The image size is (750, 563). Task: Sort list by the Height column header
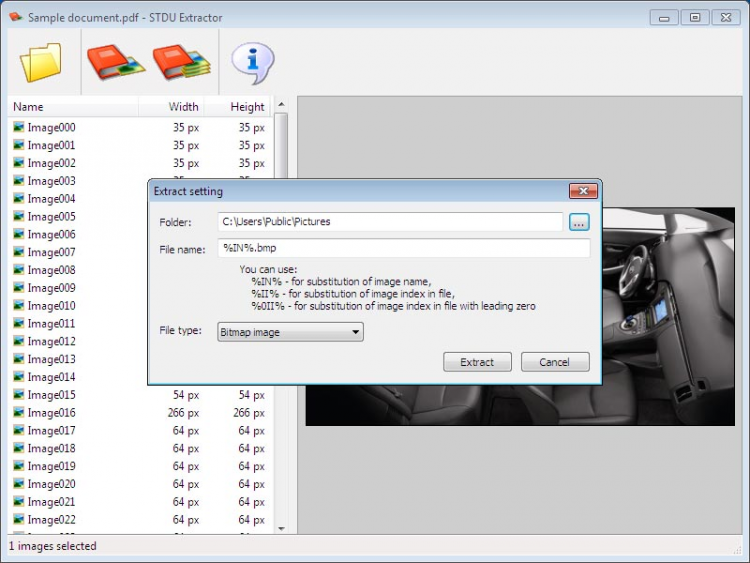click(237, 107)
